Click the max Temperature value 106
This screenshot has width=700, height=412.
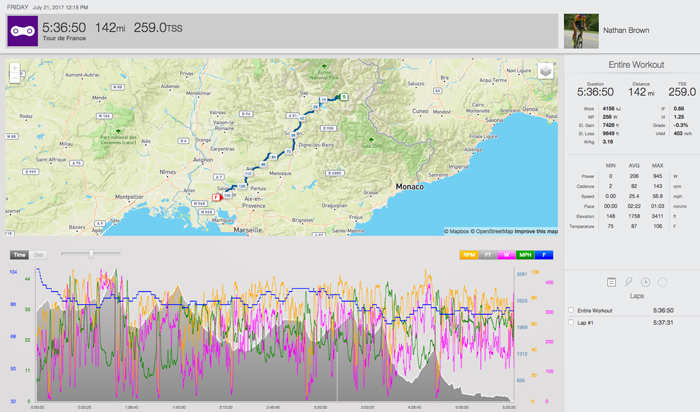657,226
